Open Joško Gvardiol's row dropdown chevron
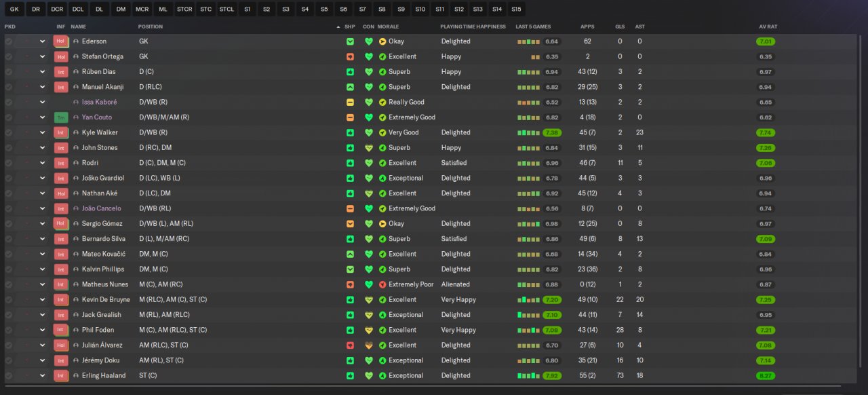The height and width of the screenshot is (395, 868). [42, 178]
